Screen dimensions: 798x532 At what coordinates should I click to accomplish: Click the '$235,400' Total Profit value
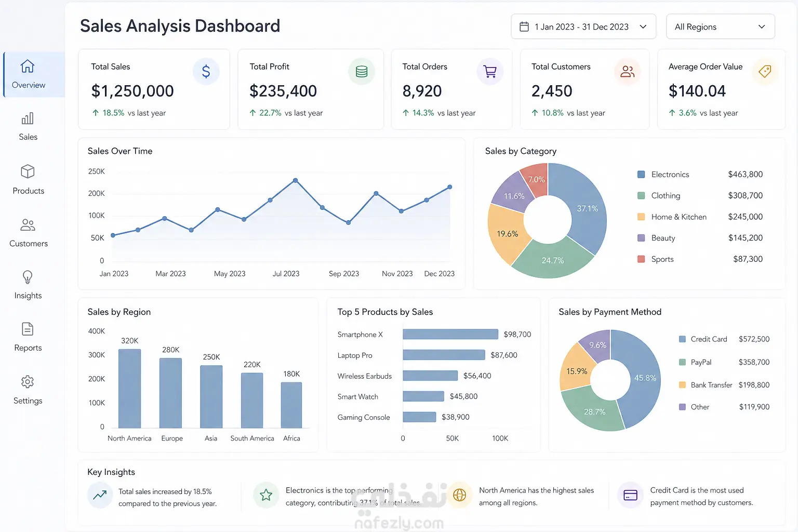pos(283,91)
